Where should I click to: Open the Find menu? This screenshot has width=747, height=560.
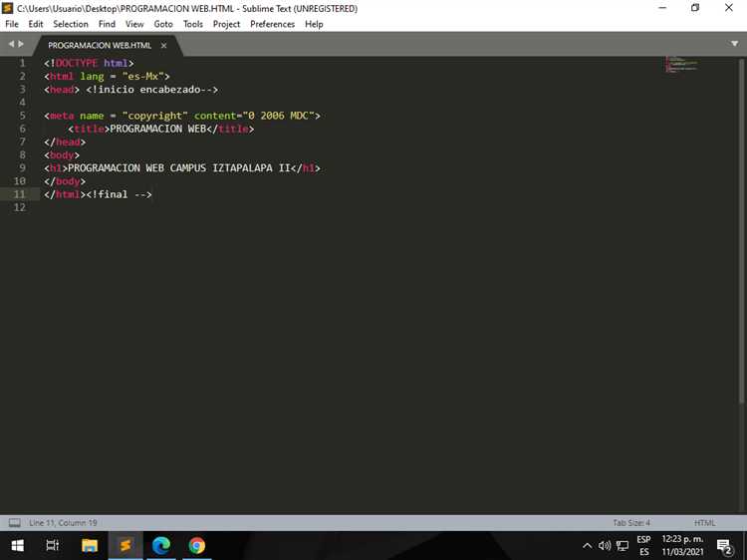coord(107,24)
